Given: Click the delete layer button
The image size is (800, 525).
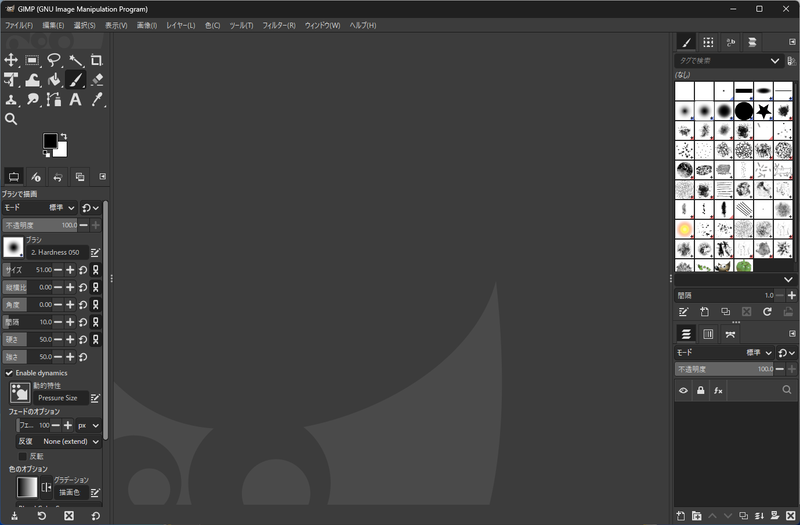Looking at the screenshot, I should coord(790,516).
